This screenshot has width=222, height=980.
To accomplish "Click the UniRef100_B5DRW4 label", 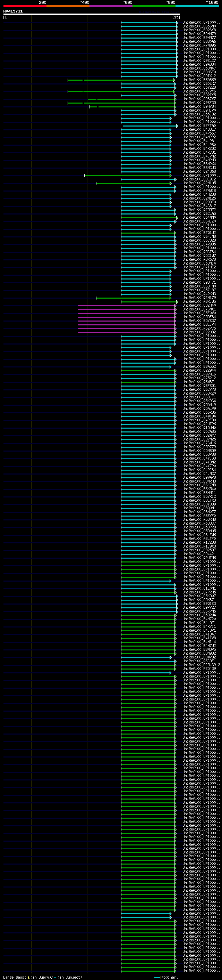I will click(x=199, y=615).
